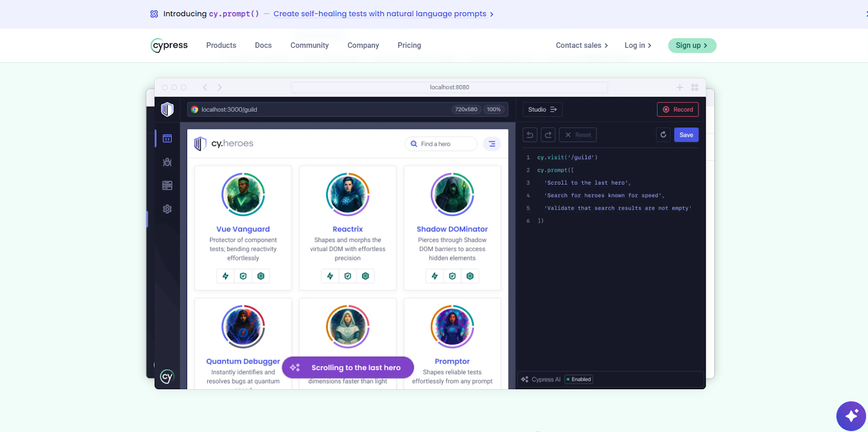Viewport: 868px width, 432px height.
Task: Click the Log in link
Action: click(637, 46)
